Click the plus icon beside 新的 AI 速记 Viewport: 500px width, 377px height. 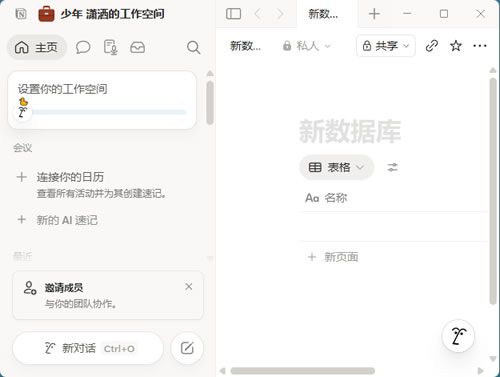(21, 220)
